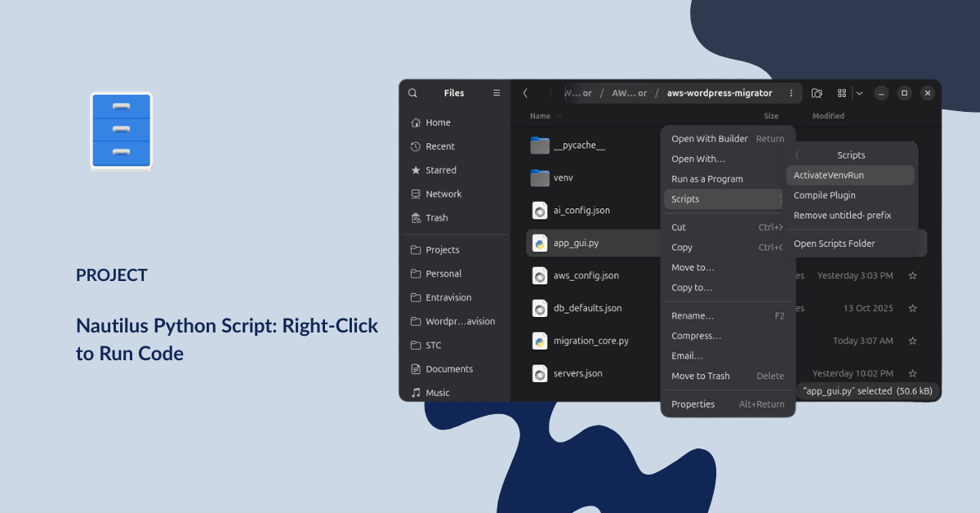Viewport: 980px width, 513px height.
Task: Click the migration_core.py Python file icon
Action: (x=540, y=341)
